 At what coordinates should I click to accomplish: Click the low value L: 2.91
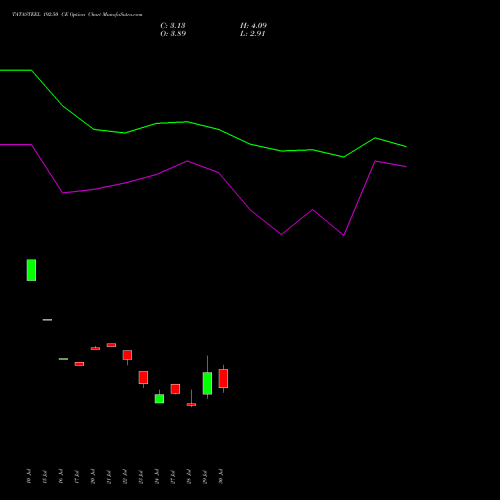pyautogui.click(x=253, y=34)
